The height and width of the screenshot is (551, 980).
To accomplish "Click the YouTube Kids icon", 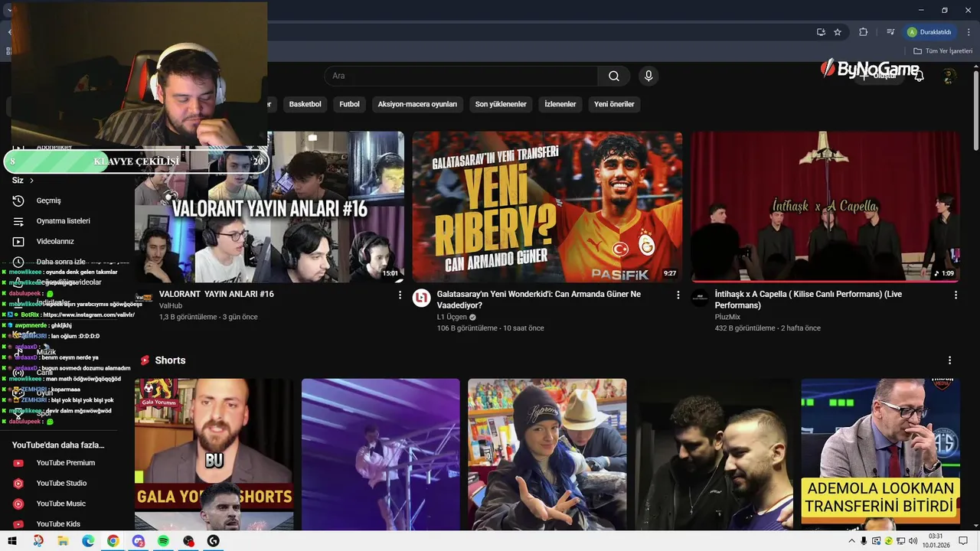I will (18, 524).
